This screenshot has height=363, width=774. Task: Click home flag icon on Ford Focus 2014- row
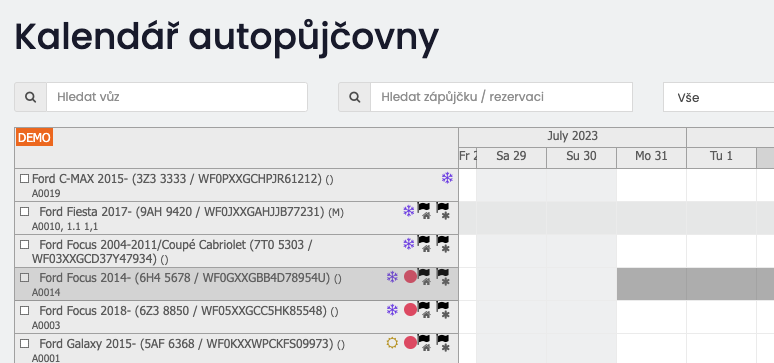click(x=425, y=277)
